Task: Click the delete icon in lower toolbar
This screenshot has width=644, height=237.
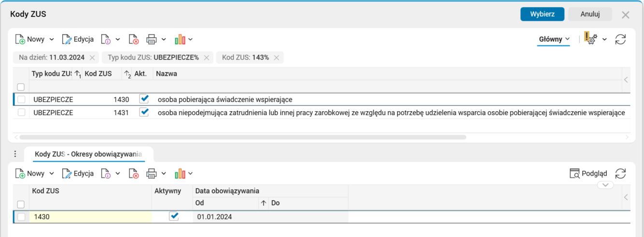Action: pyautogui.click(x=134, y=174)
